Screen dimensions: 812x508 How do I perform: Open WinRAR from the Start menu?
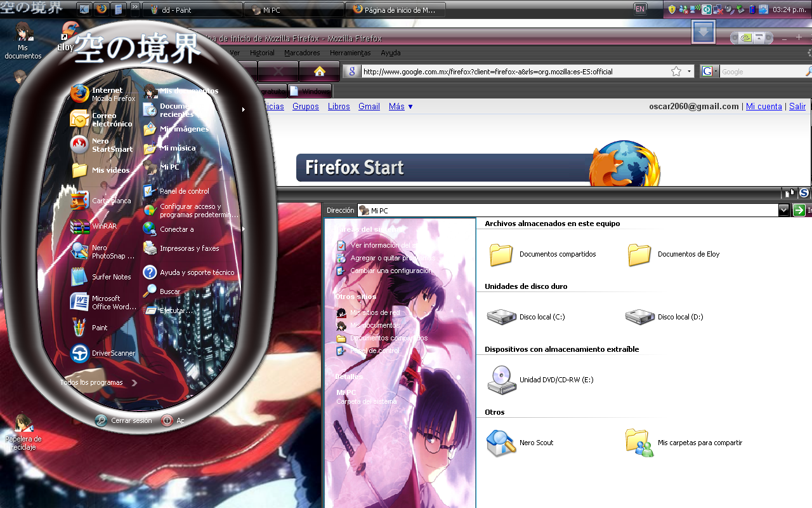tap(94, 226)
